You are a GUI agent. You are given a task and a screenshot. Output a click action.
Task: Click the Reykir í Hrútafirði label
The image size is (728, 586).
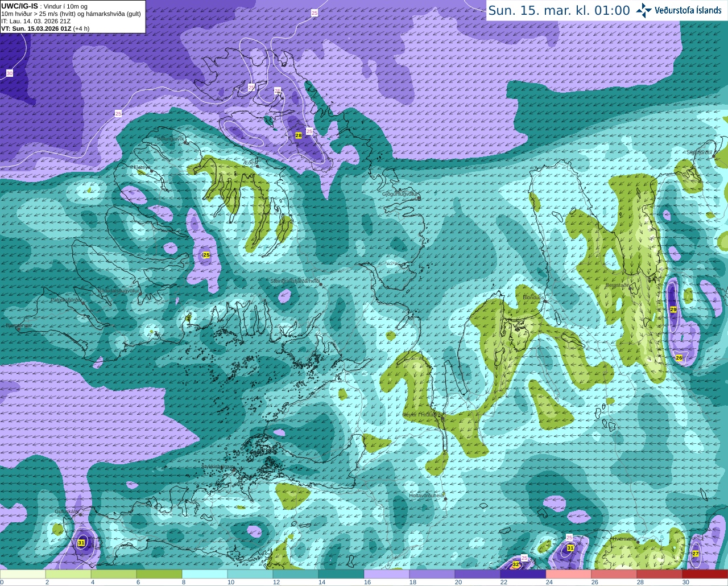pos(422,415)
